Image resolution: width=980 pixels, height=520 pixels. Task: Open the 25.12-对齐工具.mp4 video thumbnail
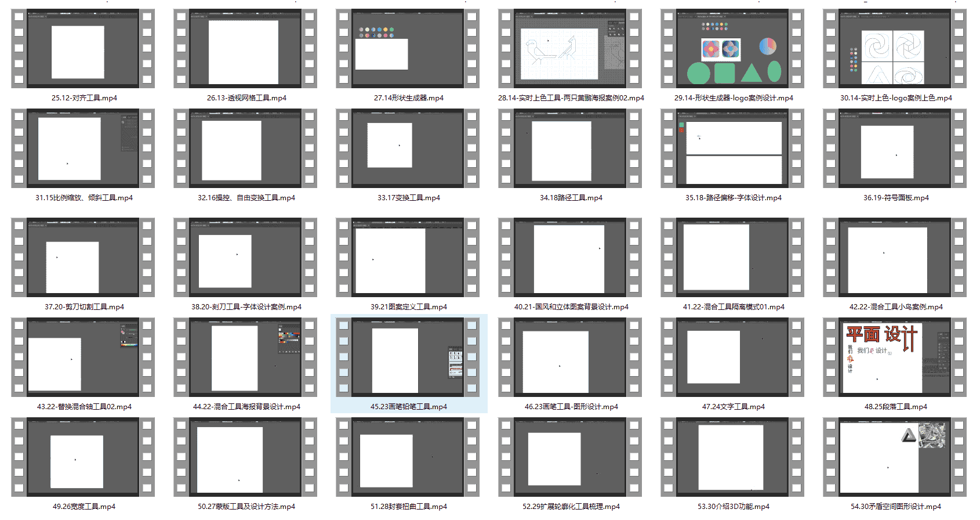pos(83,49)
